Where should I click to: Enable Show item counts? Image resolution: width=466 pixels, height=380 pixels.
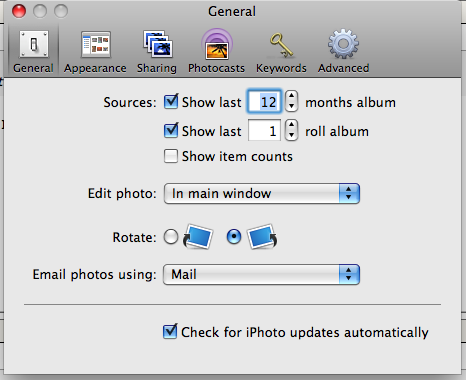(x=171, y=156)
